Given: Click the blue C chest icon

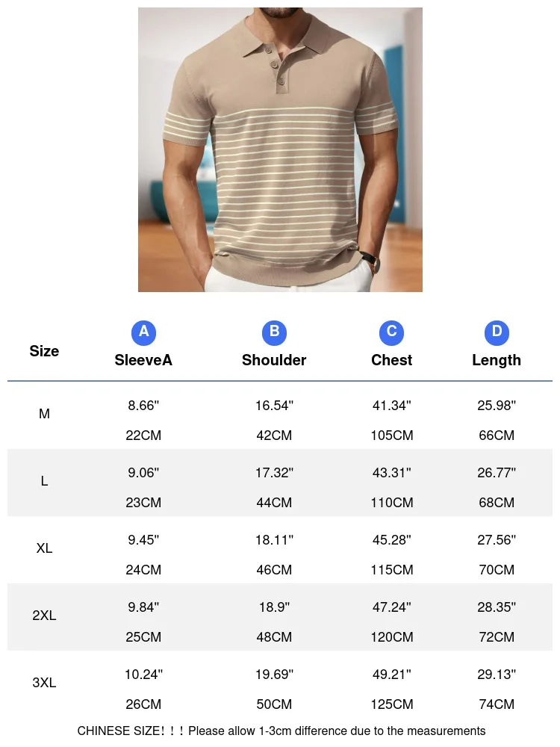Looking at the screenshot, I should tap(391, 332).
